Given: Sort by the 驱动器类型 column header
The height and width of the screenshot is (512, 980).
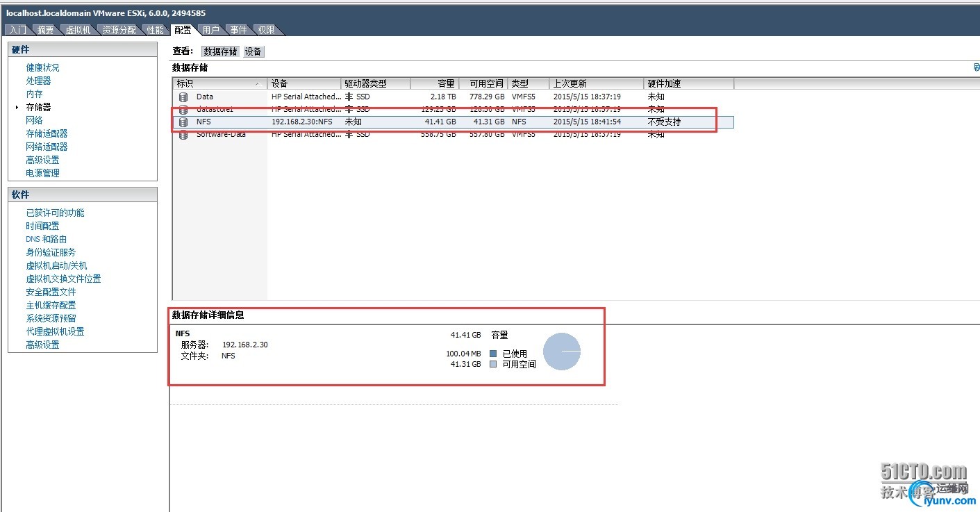Looking at the screenshot, I should click(376, 83).
